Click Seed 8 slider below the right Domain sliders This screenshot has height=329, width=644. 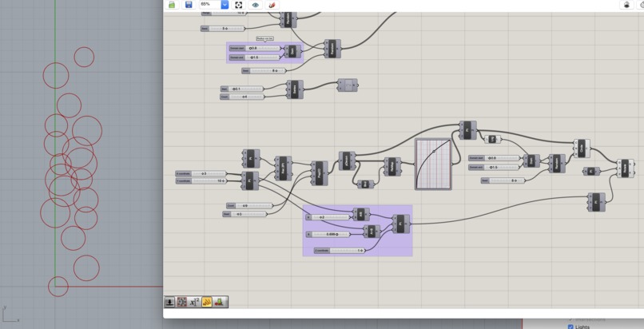pyautogui.click(x=503, y=180)
